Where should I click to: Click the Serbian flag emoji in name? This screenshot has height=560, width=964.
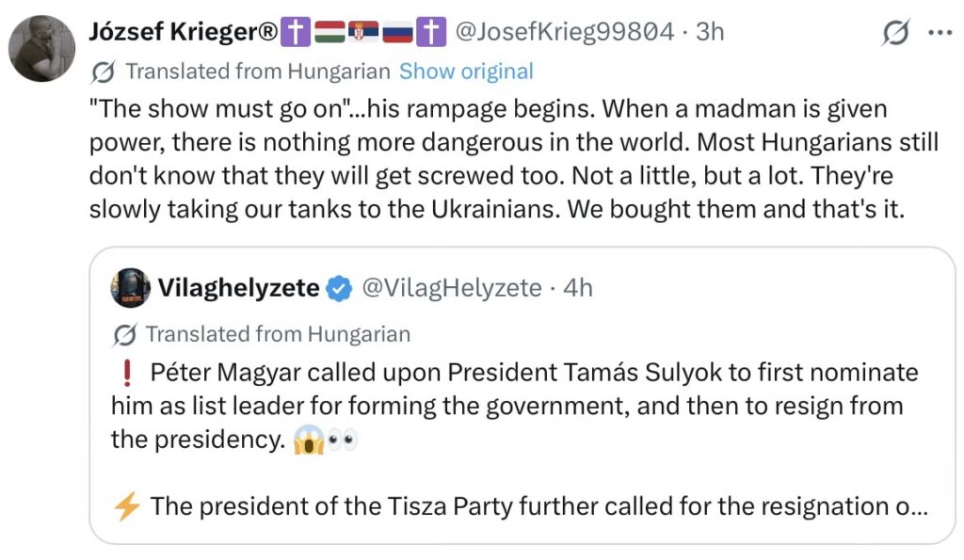(362, 33)
